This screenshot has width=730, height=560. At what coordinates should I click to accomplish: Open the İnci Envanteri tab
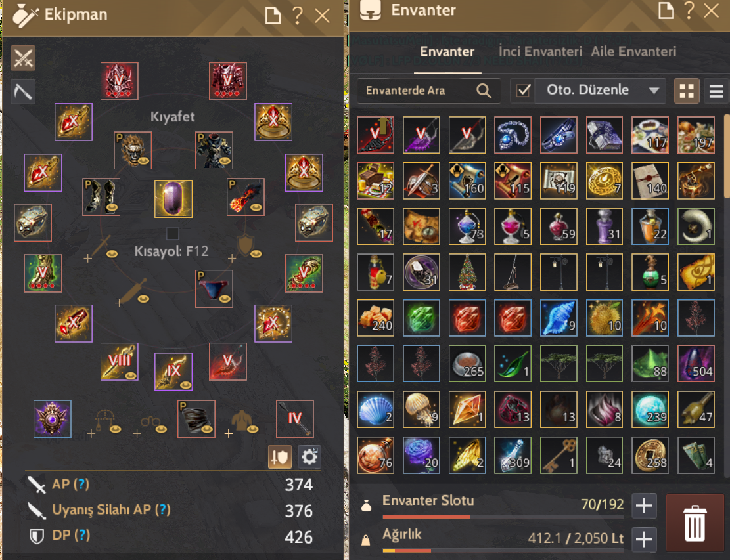tap(540, 51)
